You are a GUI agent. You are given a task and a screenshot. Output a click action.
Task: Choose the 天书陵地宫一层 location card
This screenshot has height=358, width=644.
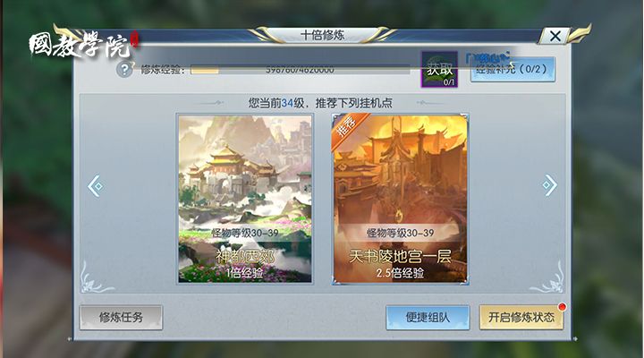(400, 199)
